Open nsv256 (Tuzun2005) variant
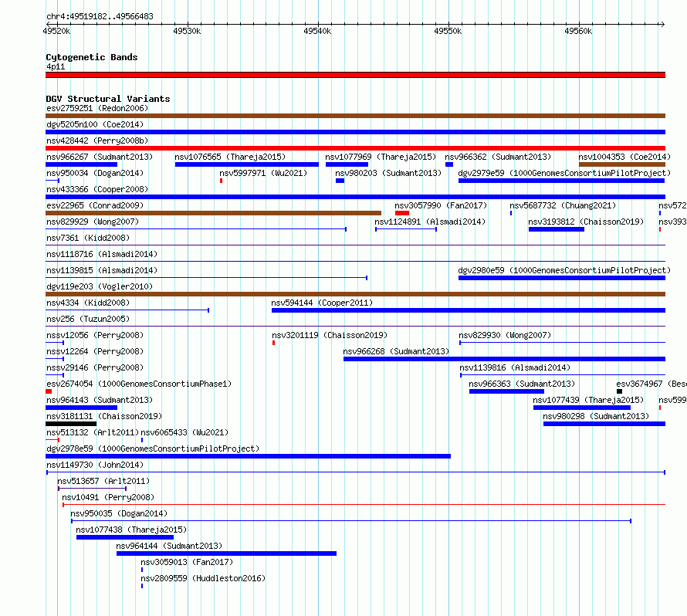The image size is (687, 616). [355, 327]
